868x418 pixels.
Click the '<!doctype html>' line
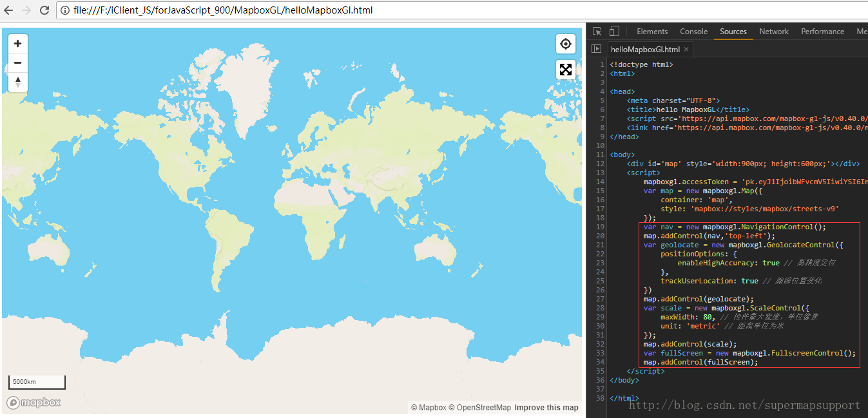[x=641, y=64]
